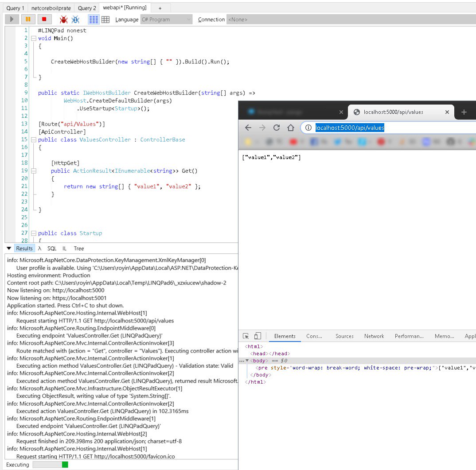Switch results to data grid icon
This screenshot has width=476, height=470.
105,20
